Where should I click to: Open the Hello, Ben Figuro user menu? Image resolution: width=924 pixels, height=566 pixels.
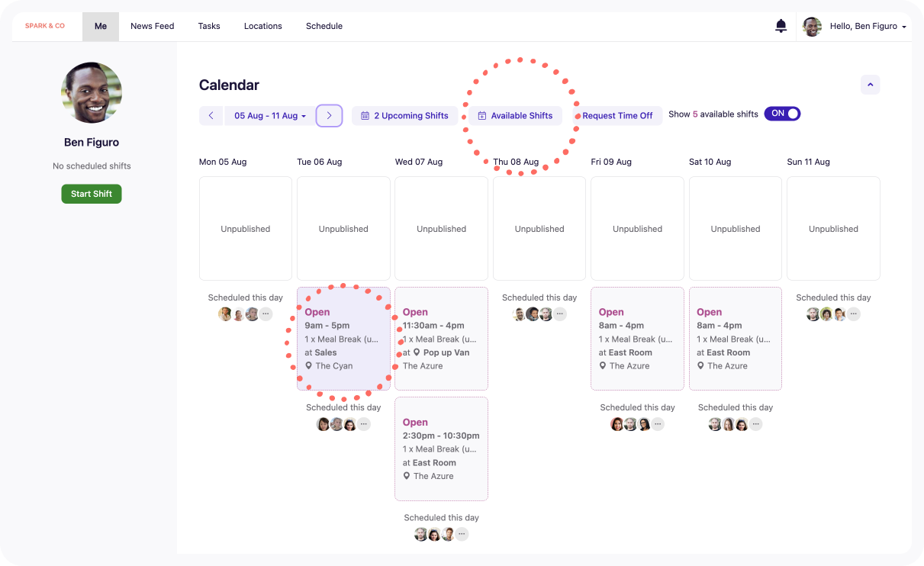(x=868, y=26)
